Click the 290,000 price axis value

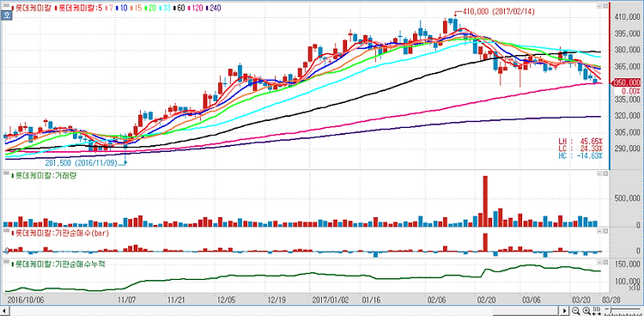627,149
